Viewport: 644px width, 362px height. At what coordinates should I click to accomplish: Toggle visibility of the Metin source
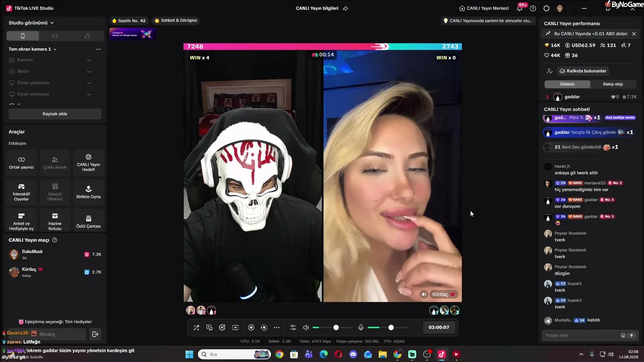pyautogui.click(x=89, y=71)
